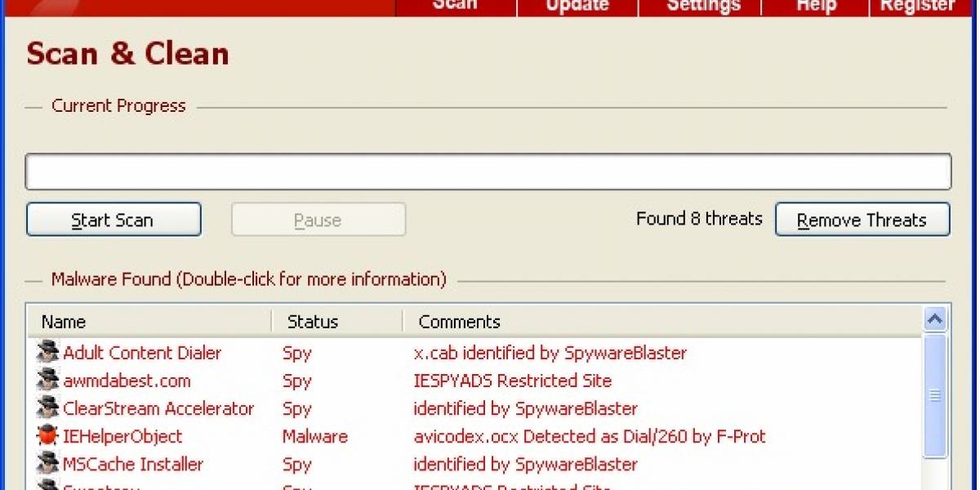Image resolution: width=980 pixels, height=490 pixels.
Task: Sort list by Name column header
Action: [x=149, y=322]
